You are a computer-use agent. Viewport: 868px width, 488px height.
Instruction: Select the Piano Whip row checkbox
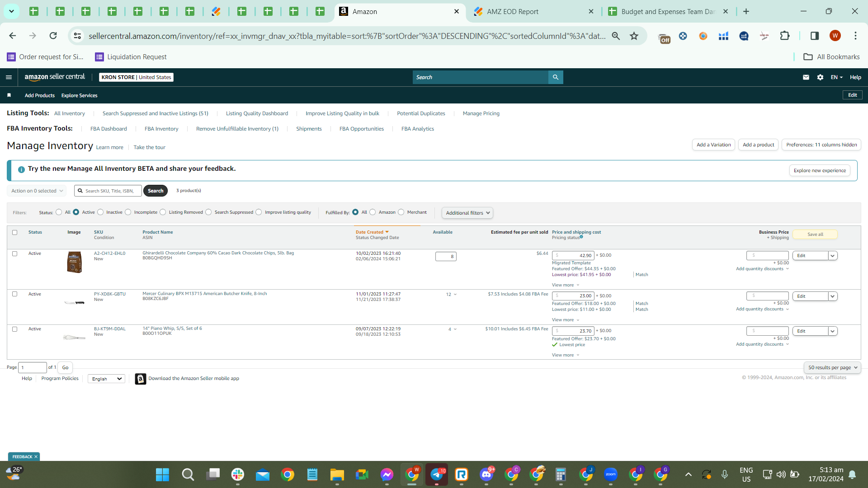point(14,329)
